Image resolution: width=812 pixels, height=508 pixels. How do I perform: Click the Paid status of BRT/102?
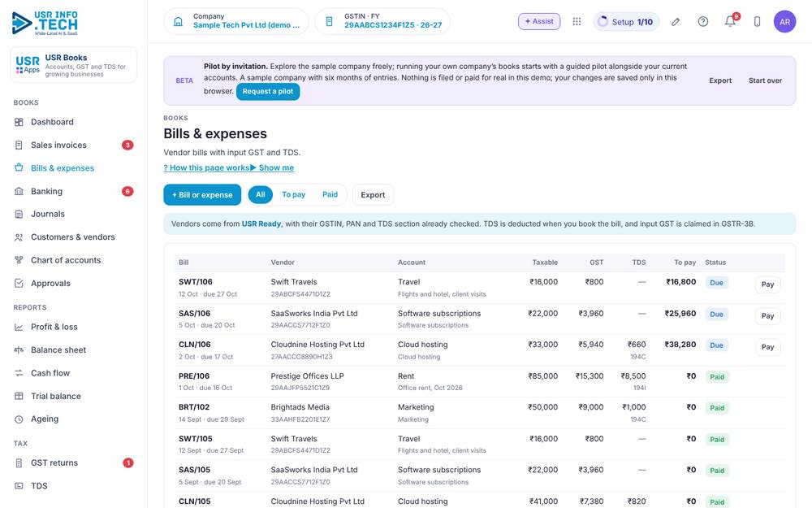coord(717,408)
